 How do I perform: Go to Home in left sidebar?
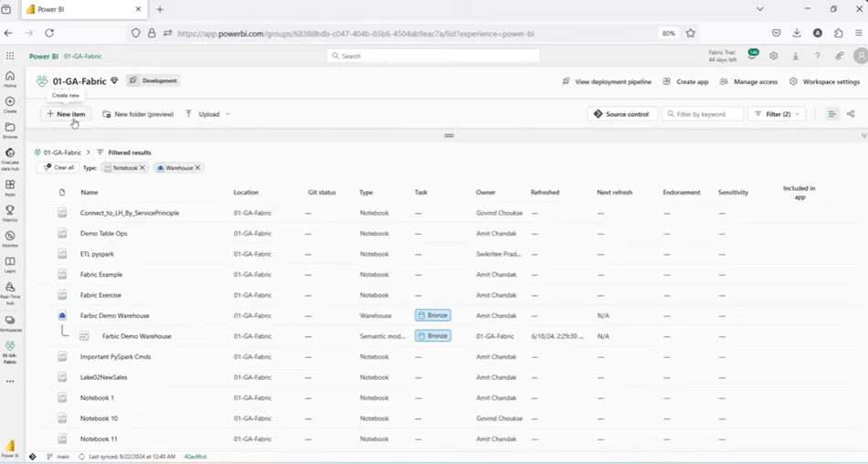click(10, 79)
